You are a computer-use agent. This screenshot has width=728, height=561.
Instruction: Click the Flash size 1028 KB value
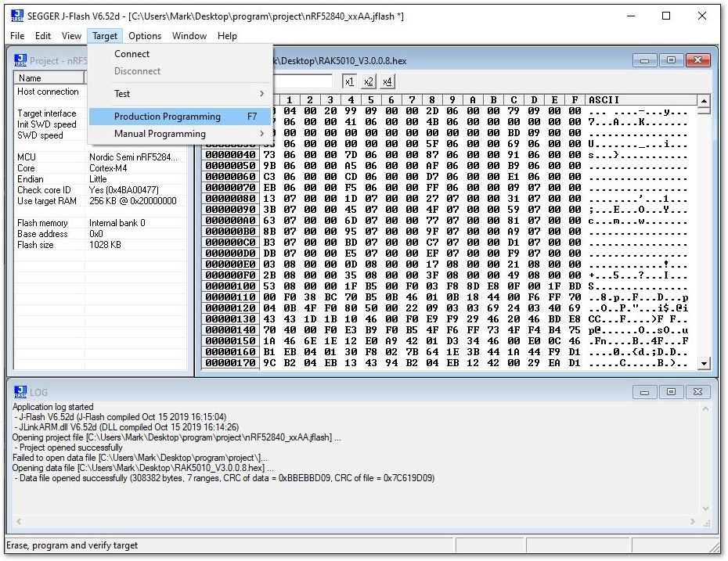105,245
